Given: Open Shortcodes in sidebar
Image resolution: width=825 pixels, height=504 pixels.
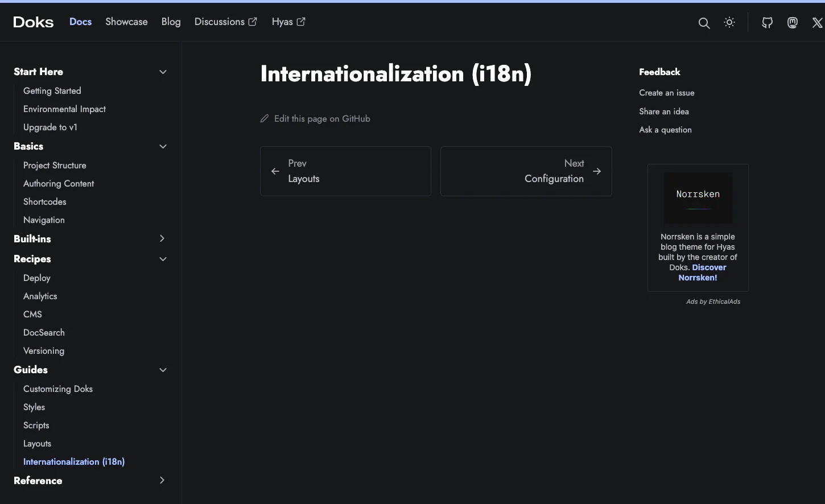Looking at the screenshot, I should (x=45, y=201).
